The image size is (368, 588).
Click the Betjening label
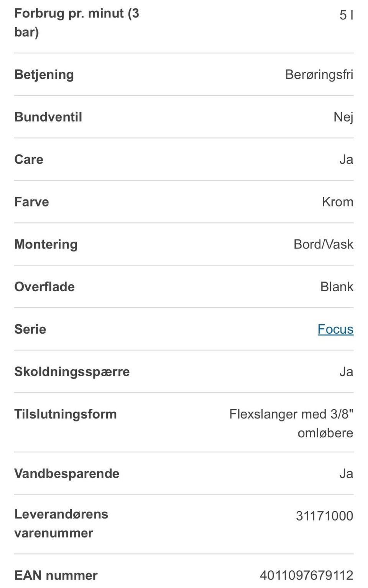44,74
